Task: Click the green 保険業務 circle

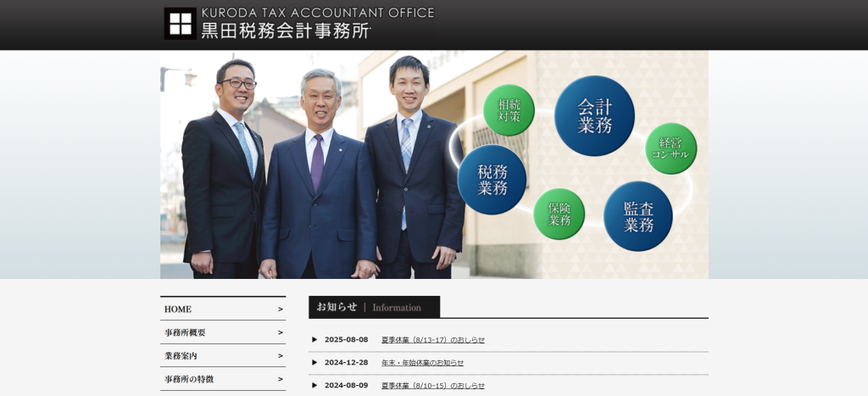Action: (559, 214)
